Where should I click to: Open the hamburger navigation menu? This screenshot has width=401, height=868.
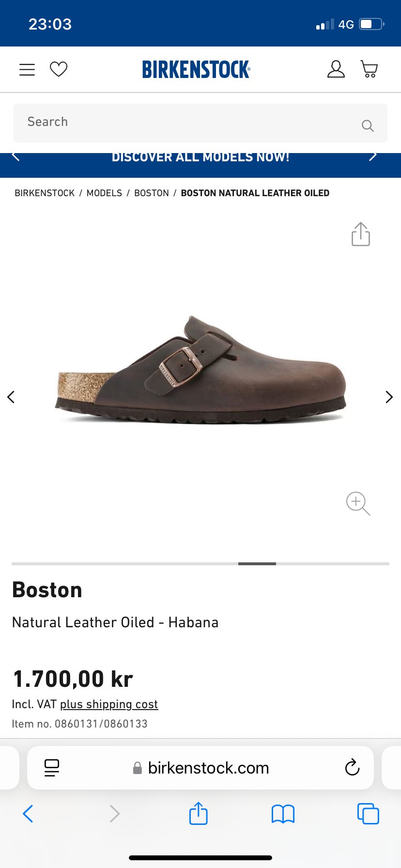click(27, 70)
